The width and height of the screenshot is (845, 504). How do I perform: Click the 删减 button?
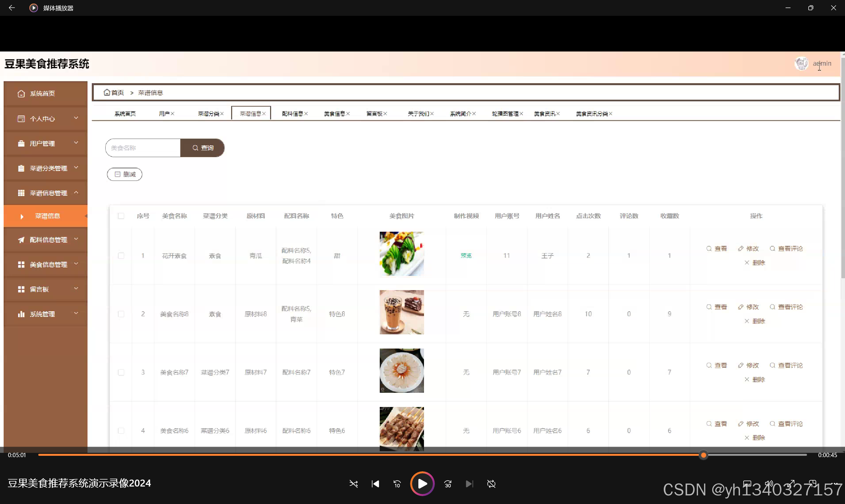point(125,174)
